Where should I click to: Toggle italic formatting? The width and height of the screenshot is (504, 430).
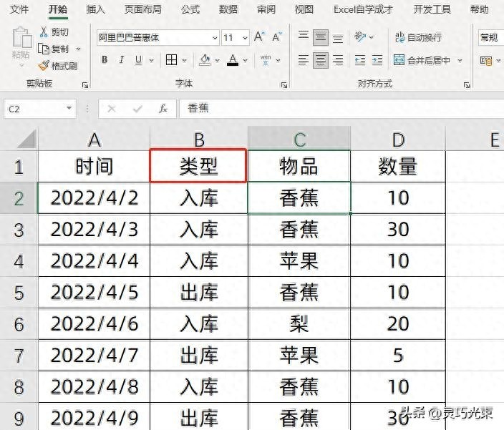pos(122,59)
